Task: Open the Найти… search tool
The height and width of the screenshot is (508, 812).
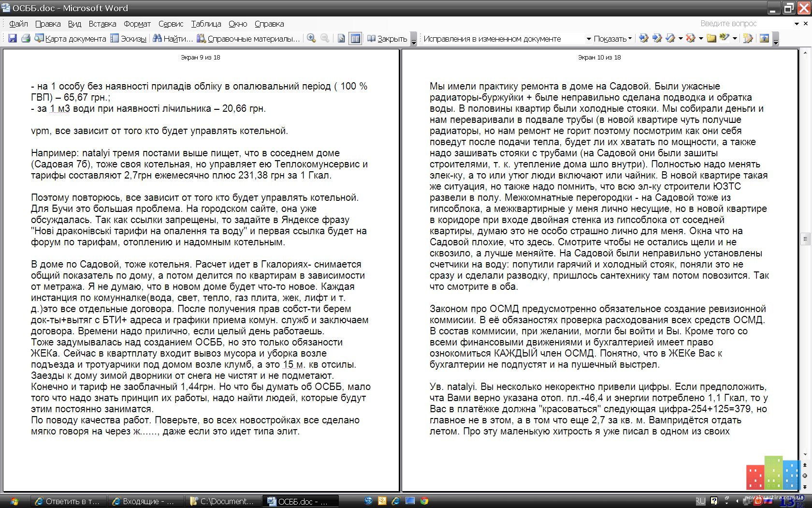Action: coord(173,38)
